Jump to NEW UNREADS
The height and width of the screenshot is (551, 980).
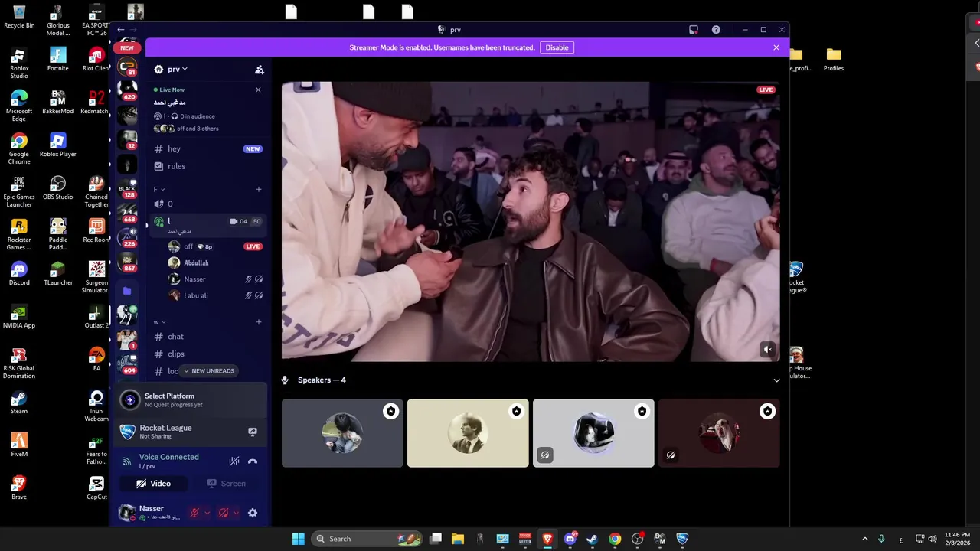click(208, 370)
